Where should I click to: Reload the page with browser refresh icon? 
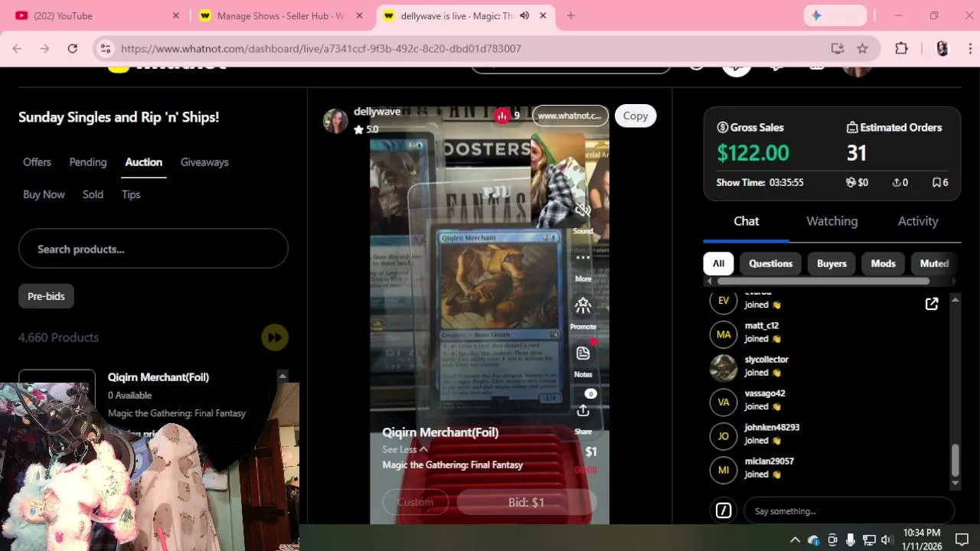72,48
